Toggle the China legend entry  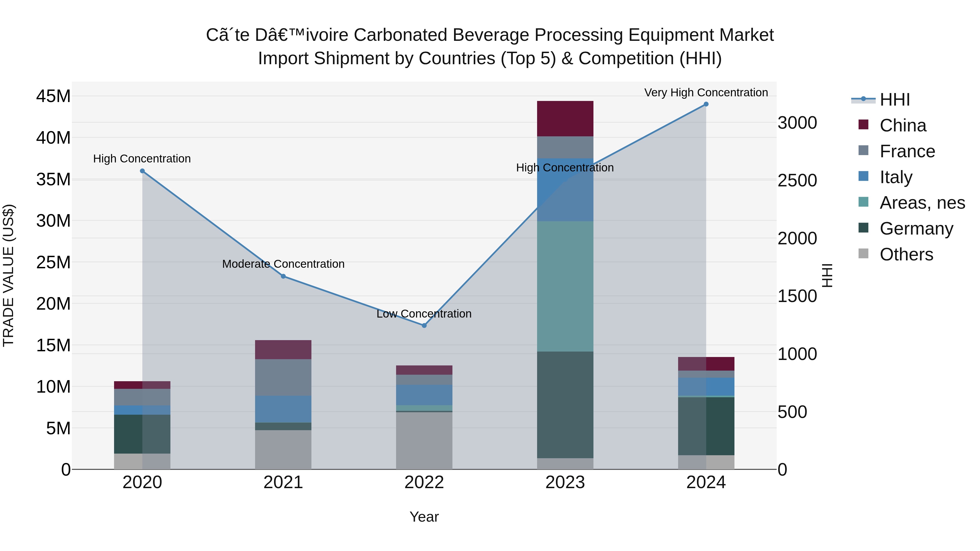click(x=892, y=125)
